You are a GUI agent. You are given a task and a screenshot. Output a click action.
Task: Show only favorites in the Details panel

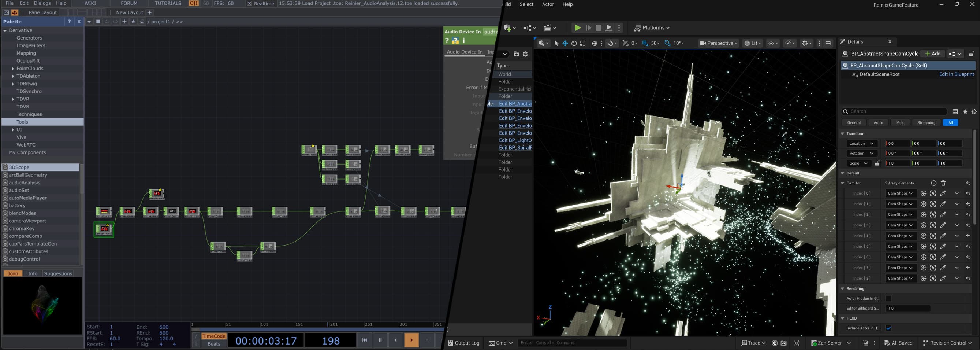point(965,111)
